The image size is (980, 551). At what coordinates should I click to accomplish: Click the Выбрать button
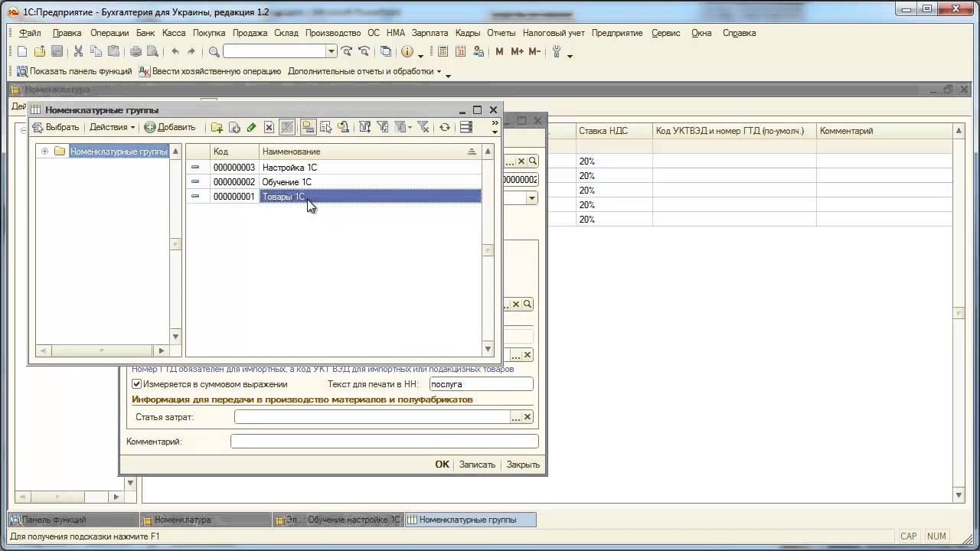(x=56, y=127)
